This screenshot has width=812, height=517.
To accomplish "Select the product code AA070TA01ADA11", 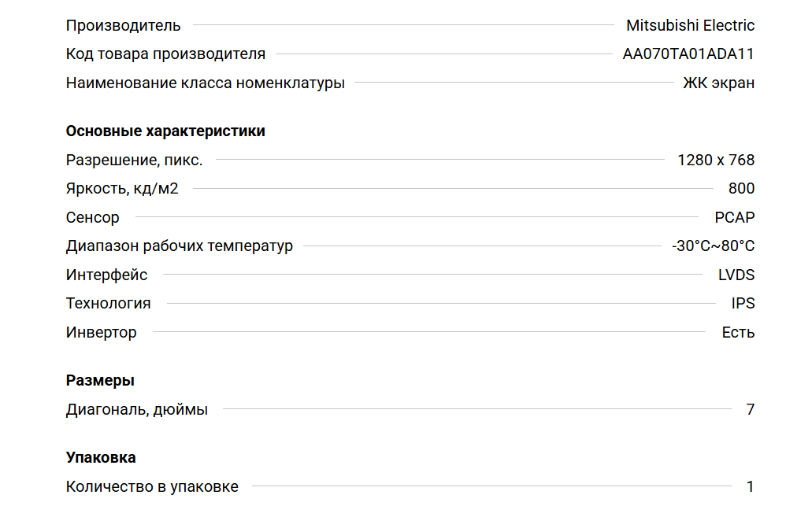I will [x=688, y=54].
